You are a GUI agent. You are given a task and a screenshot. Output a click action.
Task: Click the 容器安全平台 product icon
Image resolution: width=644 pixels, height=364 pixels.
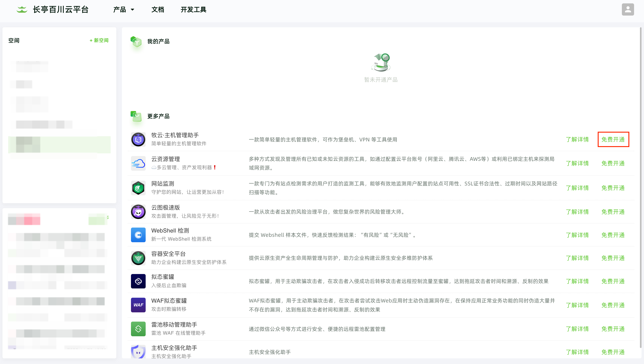tap(138, 258)
